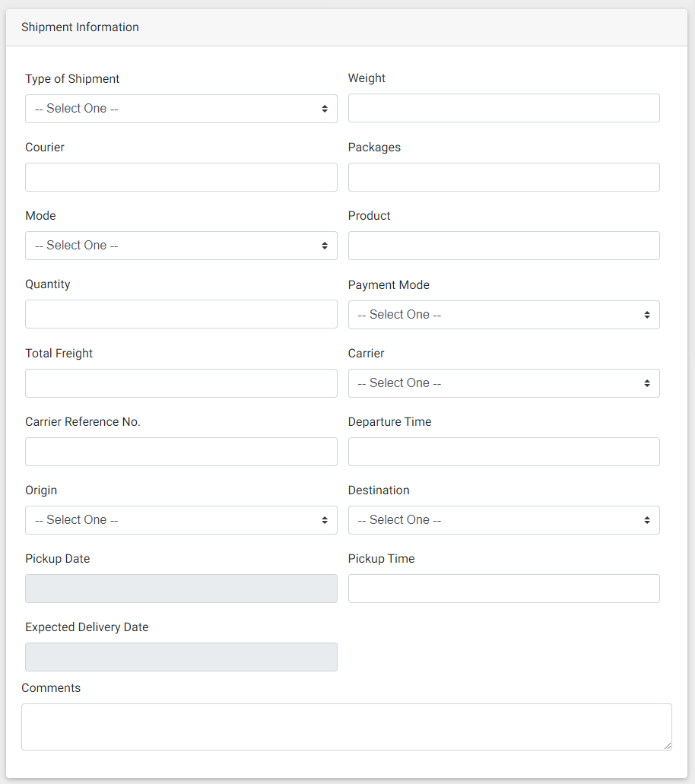Focus the Carrier Reference No. field
The width and height of the screenshot is (695, 784).
point(181,452)
